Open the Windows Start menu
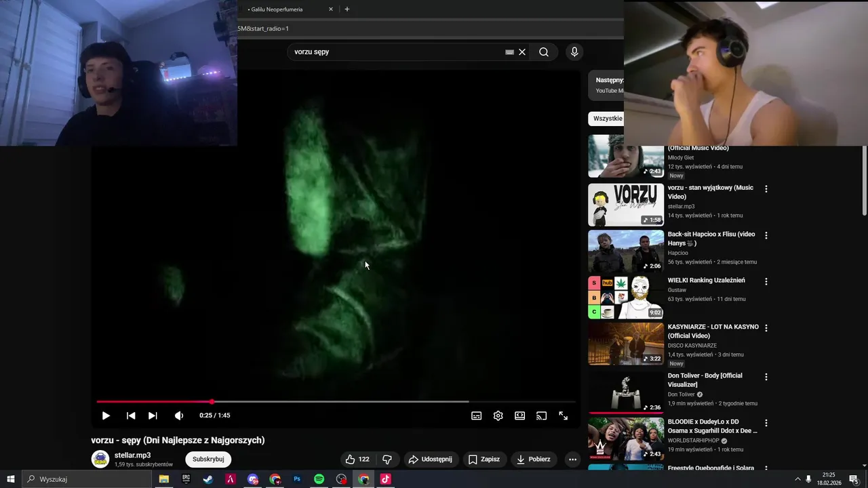868x488 pixels. 11,479
